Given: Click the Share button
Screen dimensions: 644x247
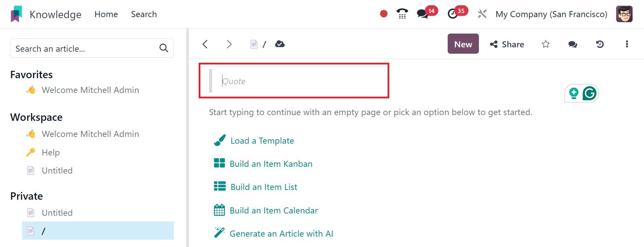Looking at the screenshot, I should [x=507, y=44].
